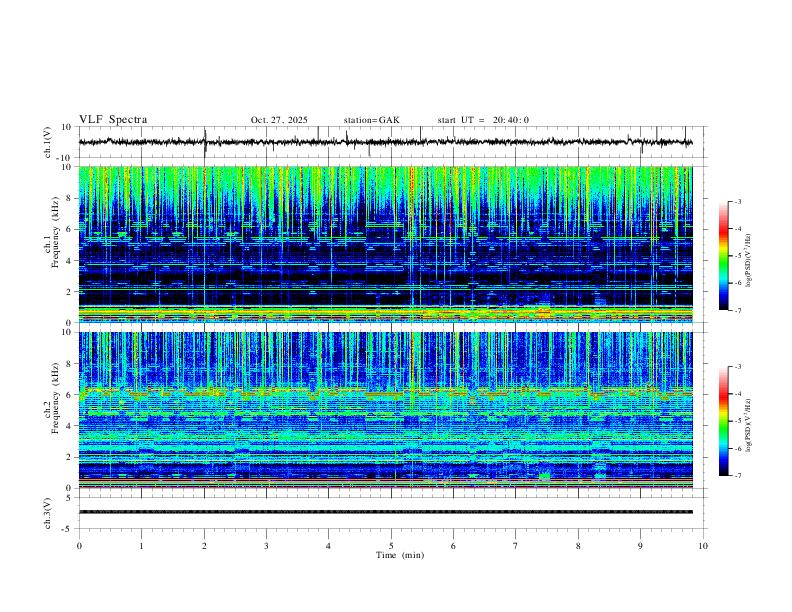Click the ch.2 spectrogram color bar
The height and width of the screenshot is (612, 792).
point(724,421)
